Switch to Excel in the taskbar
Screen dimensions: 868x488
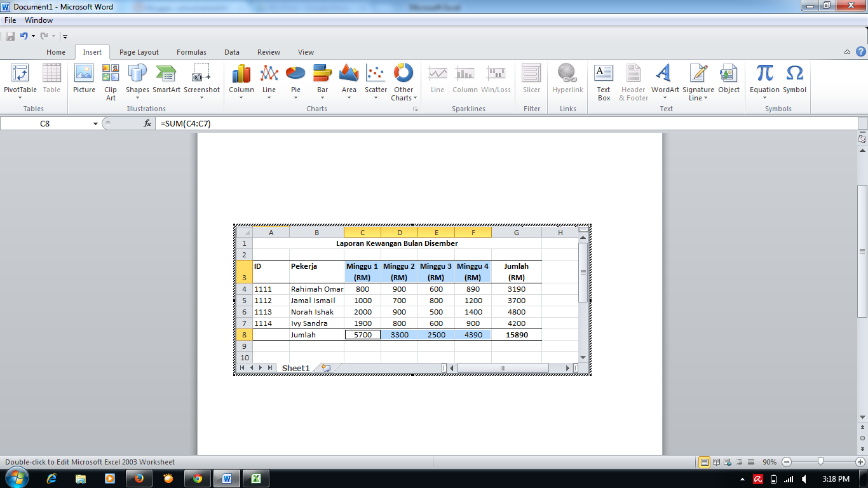tap(256, 478)
